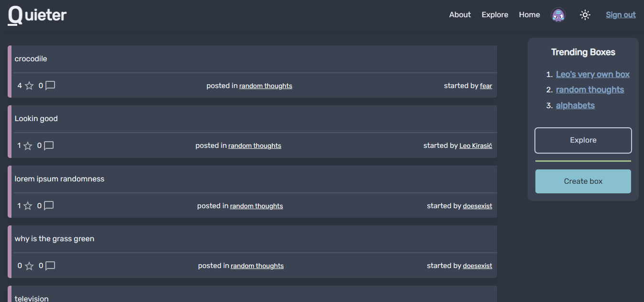Image resolution: width=644 pixels, height=302 pixels.
Task: Open comments on the grass green post
Action: click(x=50, y=266)
